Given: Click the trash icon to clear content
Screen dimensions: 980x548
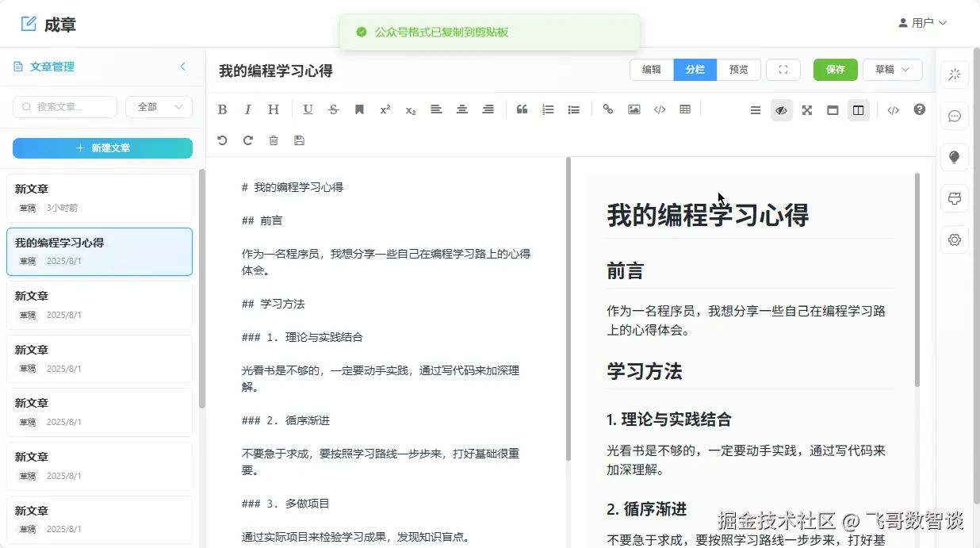Looking at the screenshot, I should point(274,140).
